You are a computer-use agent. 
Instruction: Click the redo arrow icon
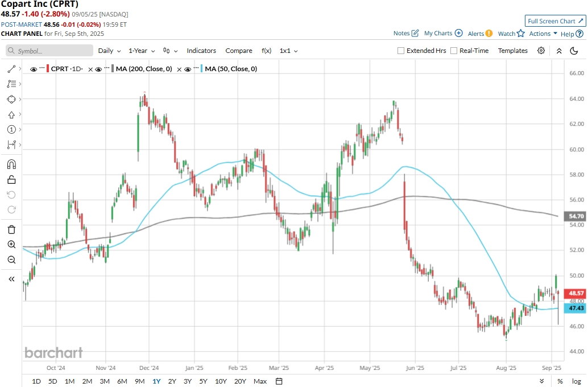pos(11,209)
